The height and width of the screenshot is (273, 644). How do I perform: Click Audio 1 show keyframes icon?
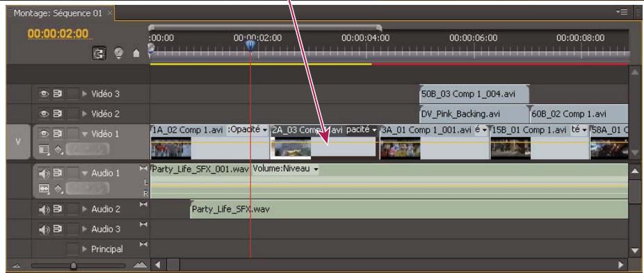pos(58,188)
